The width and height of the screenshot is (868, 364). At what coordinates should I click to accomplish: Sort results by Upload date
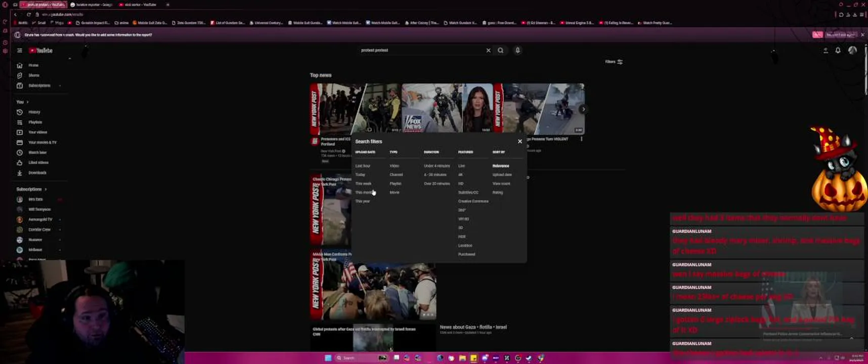[x=502, y=175]
